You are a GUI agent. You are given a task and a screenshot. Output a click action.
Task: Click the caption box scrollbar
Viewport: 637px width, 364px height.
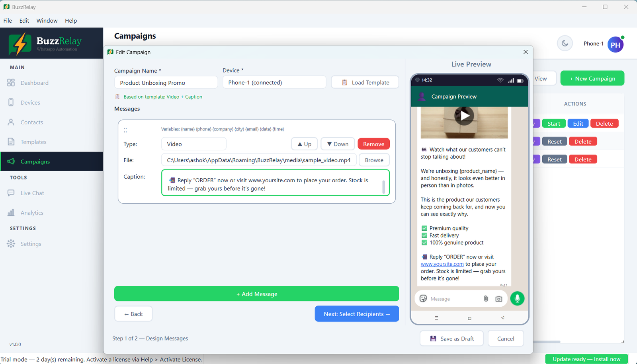[x=384, y=187]
